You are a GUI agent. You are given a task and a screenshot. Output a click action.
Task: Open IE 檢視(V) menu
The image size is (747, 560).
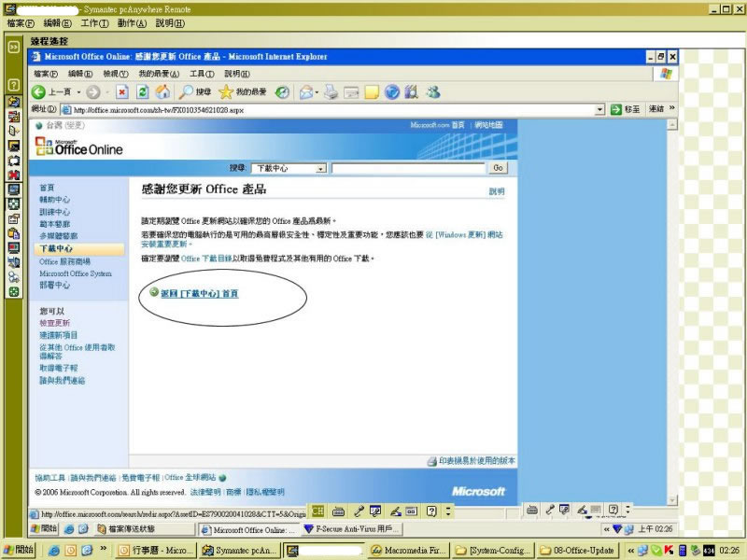tap(116, 74)
